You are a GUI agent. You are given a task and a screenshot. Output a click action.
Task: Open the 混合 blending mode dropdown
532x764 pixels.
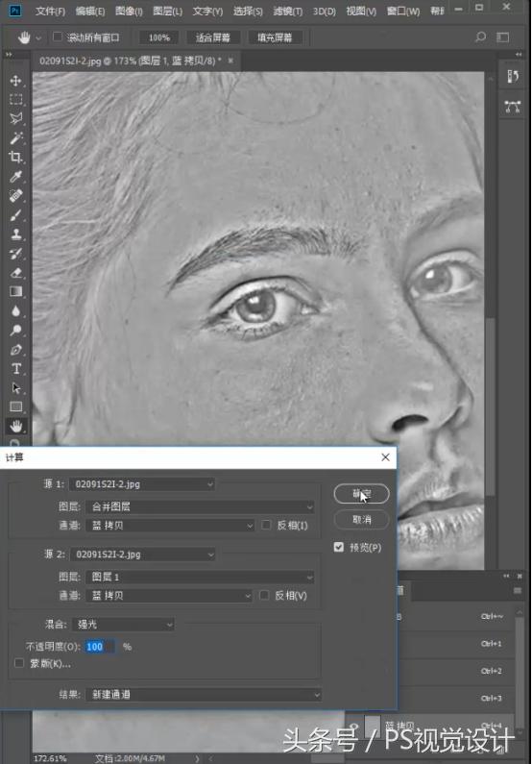click(123, 624)
